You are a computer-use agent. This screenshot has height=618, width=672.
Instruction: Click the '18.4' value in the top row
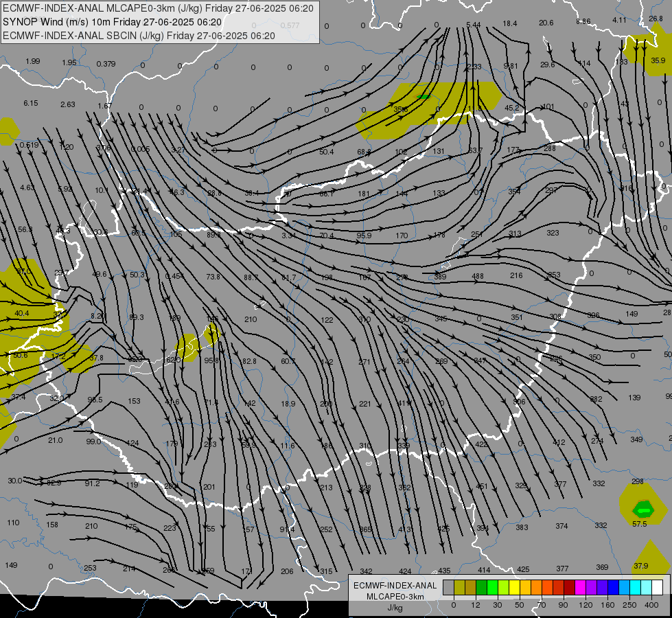509,23
